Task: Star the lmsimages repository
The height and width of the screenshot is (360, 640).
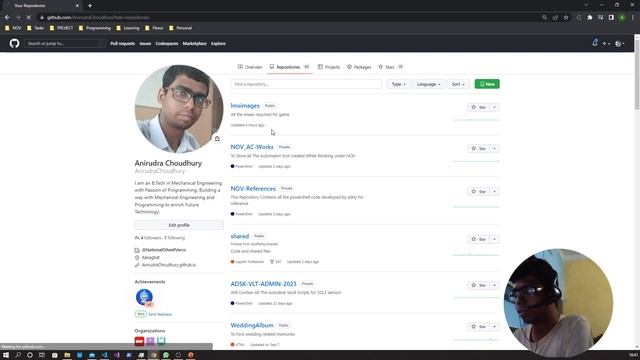Action: pos(478,107)
